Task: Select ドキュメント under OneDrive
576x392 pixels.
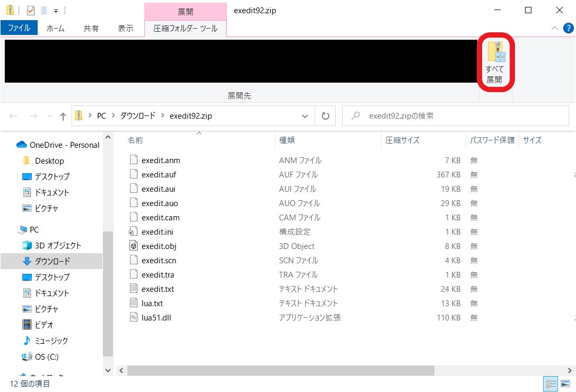Action: [x=46, y=192]
